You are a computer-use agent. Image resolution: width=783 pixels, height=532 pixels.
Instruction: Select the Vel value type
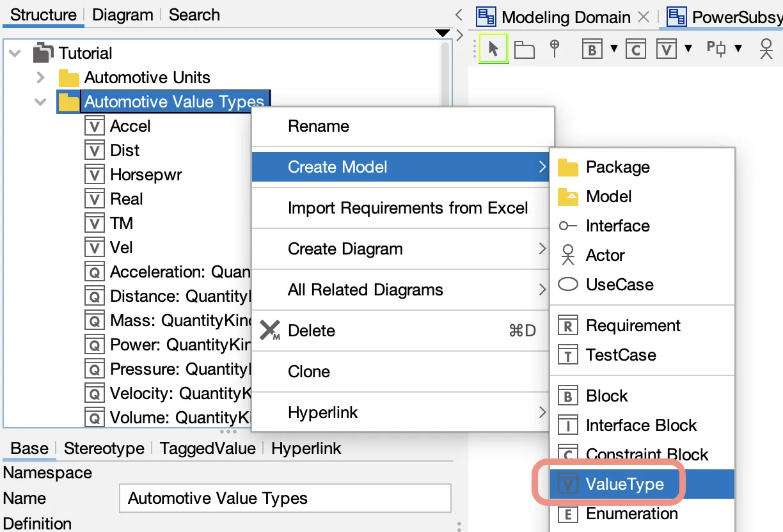pos(122,247)
